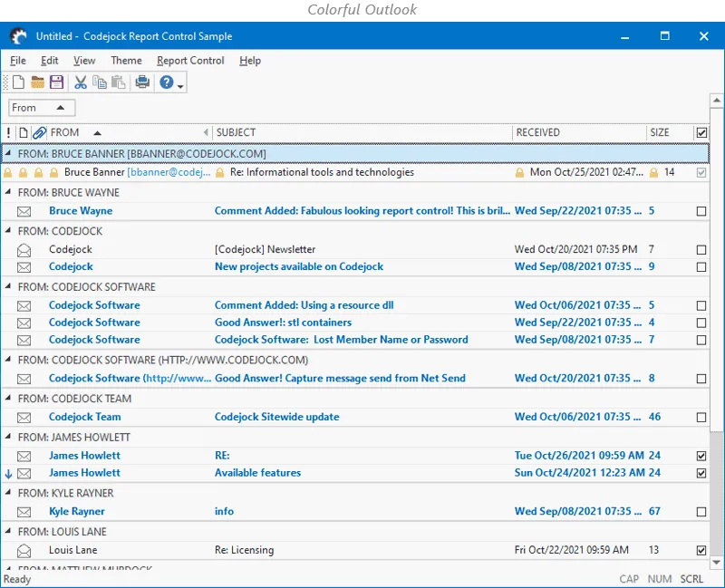Image resolution: width=725 pixels, height=588 pixels.
Task: Collapse the FROM: KYLE RAYNER group
Action: click(8, 492)
